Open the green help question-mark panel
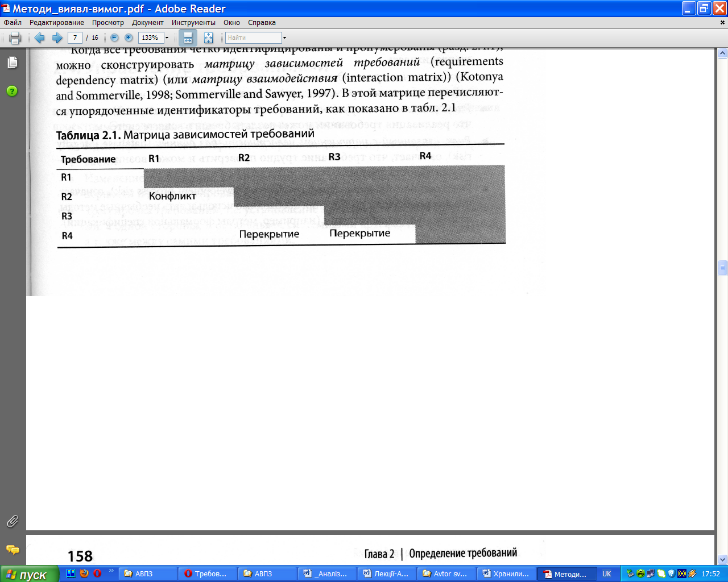The height and width of the screenshot is (582, 728). point(12,91)
